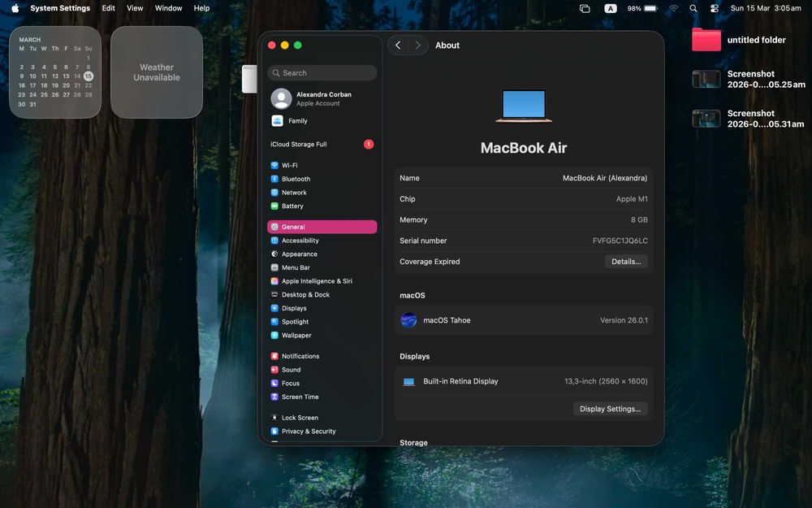Screen dimensions: 812x508
Task: Open Privacy & Security hand icon
Action: 274,432
